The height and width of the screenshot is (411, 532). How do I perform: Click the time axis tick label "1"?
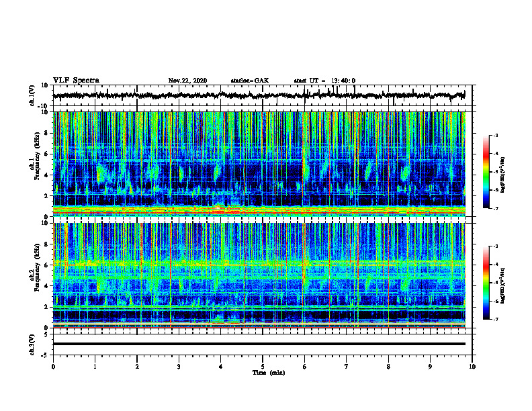coord(95,367)
